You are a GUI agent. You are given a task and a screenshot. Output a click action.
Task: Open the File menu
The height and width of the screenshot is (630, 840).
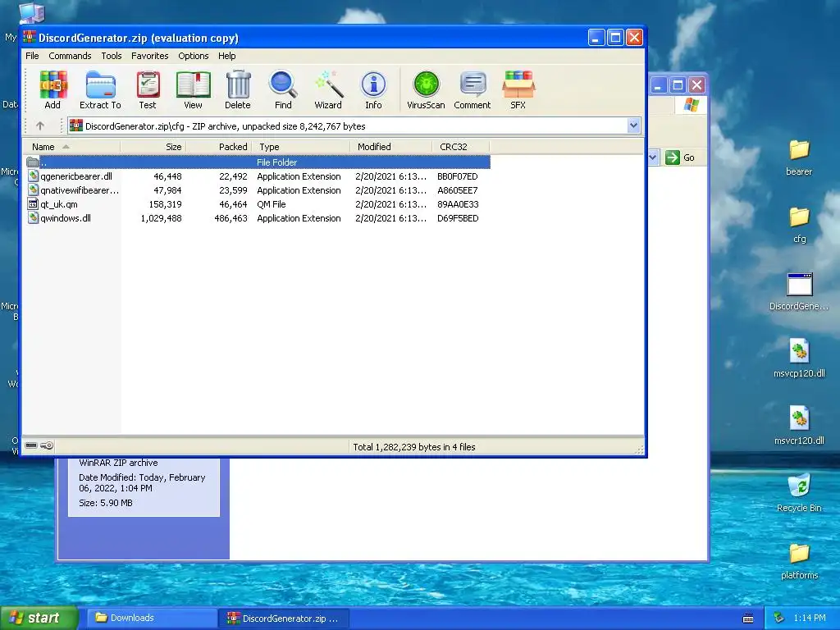32,56
